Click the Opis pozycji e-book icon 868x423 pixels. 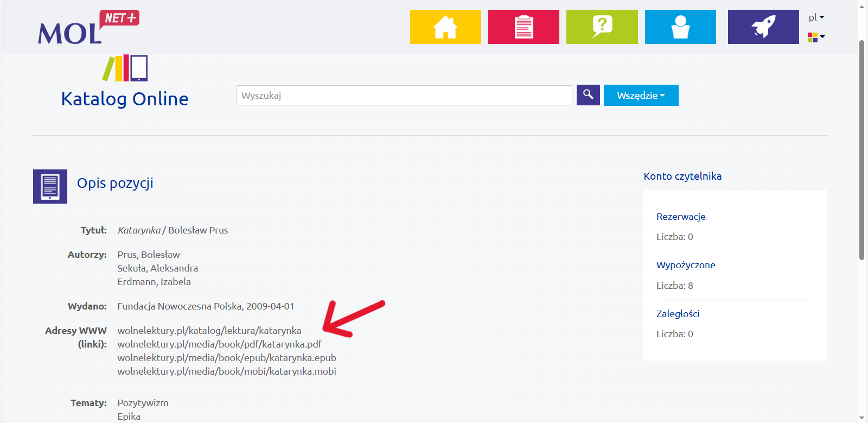[x=50, y=186]
